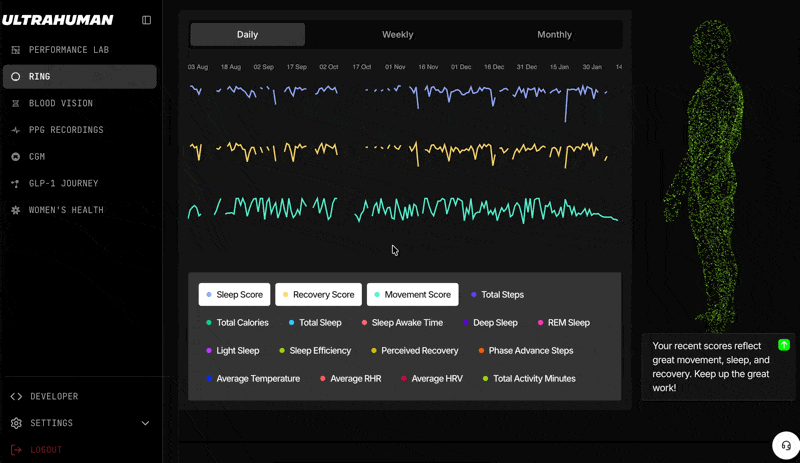Click the Performance Lab icon
Image resolution: width=800 pixels, height=463 pixels.
click(x=16, y=50)
